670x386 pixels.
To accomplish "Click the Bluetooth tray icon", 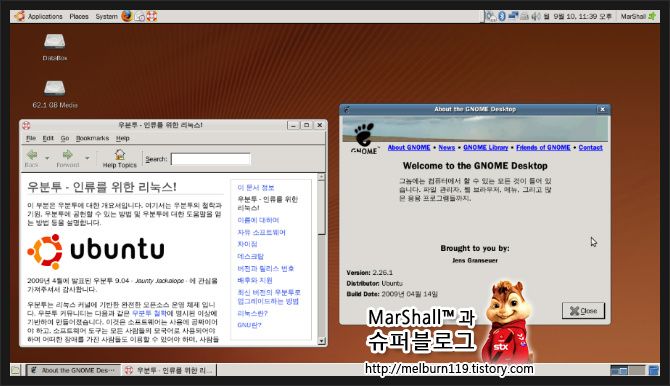I will (502, 16).
